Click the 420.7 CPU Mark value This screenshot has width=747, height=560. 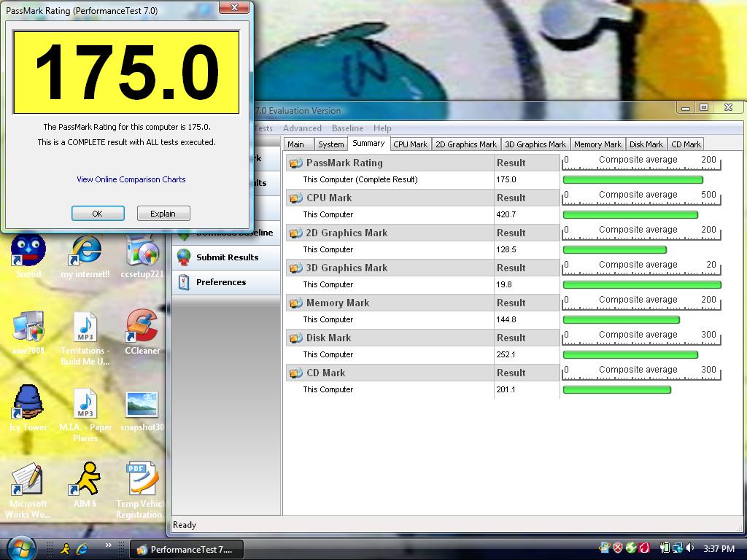[506, 215]
